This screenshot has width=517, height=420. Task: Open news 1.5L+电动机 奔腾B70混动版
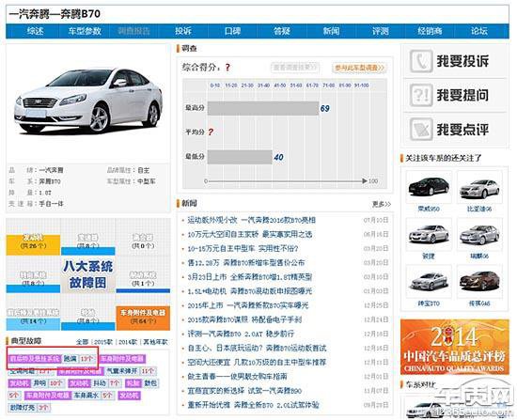250,291
